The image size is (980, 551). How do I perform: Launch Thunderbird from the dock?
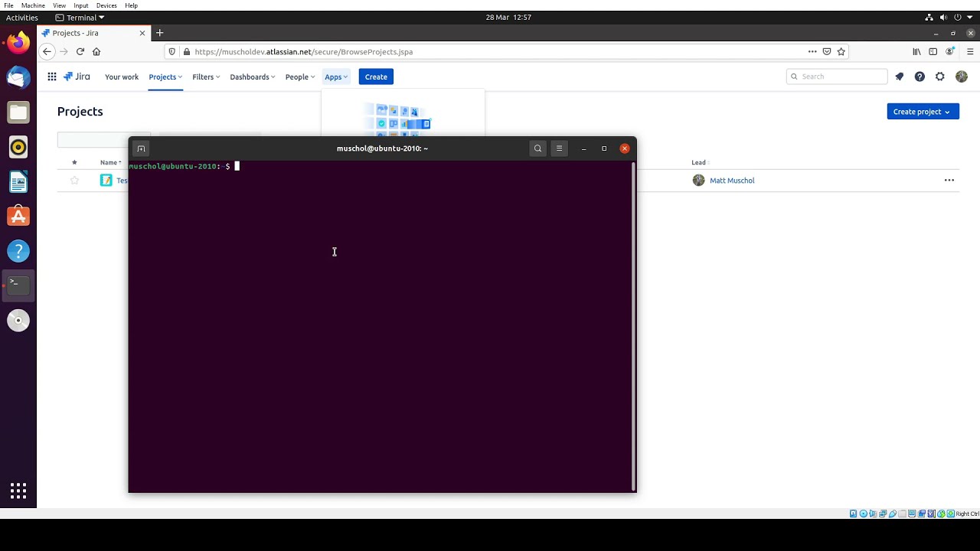point(18,77)
